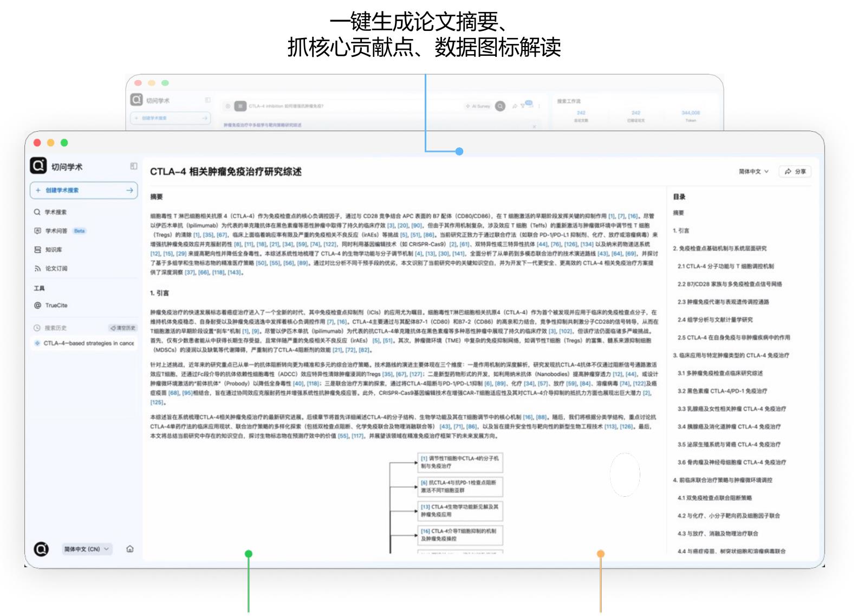This screenshot has height=616, width=864.
Task: Open citation link [117] in the last paragraph
Action: pos(358,436)
